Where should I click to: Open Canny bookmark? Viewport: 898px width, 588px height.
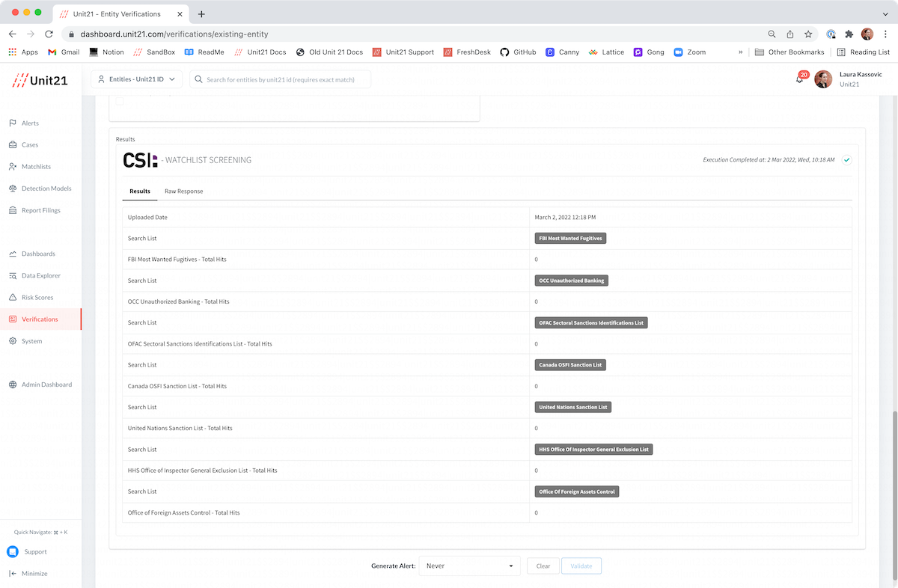[x=562, y=52]
